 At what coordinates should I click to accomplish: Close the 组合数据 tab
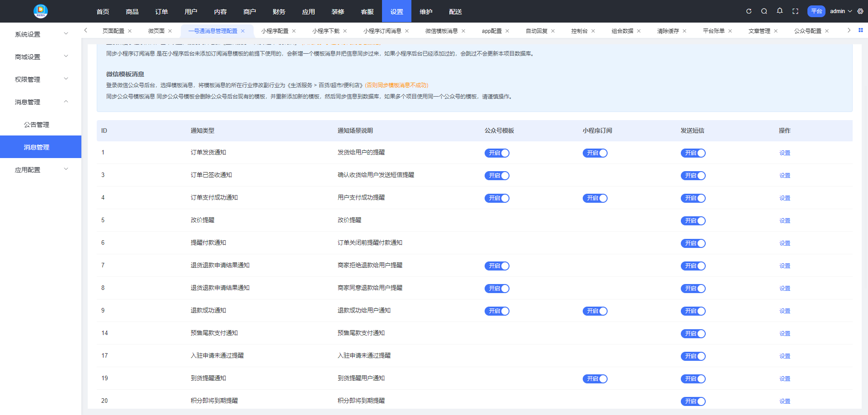point(639,31)
